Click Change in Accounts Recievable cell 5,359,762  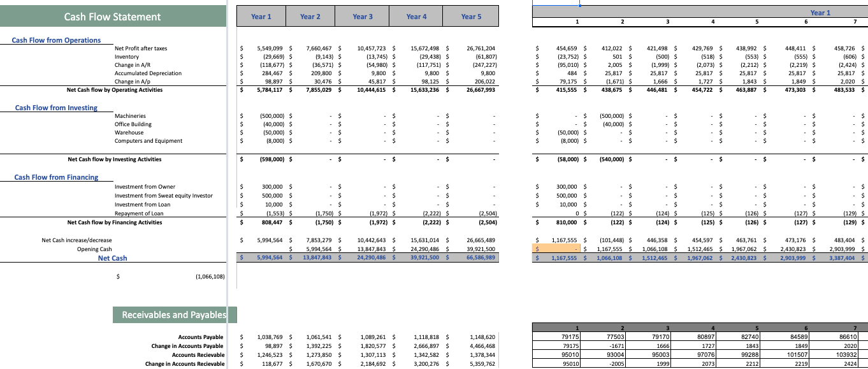tap(482, 364)
